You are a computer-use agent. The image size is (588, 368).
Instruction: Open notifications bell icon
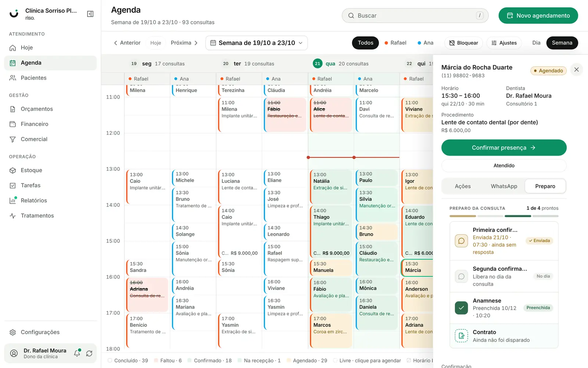[x=77, y=353]
